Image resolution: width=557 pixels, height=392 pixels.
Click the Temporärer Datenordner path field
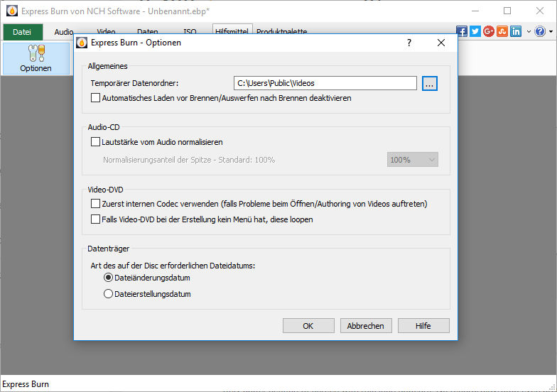coord(325,83)
